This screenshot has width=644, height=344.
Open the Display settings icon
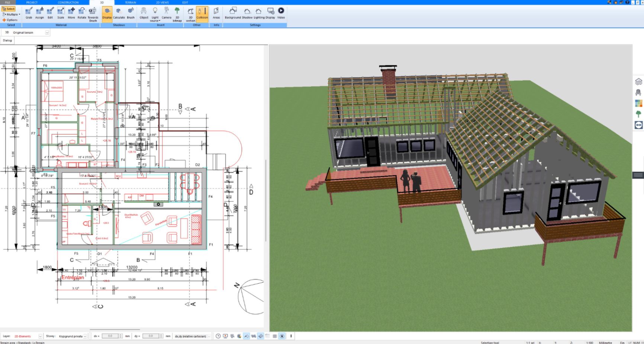pyautogui.click(x=270, y=13)
